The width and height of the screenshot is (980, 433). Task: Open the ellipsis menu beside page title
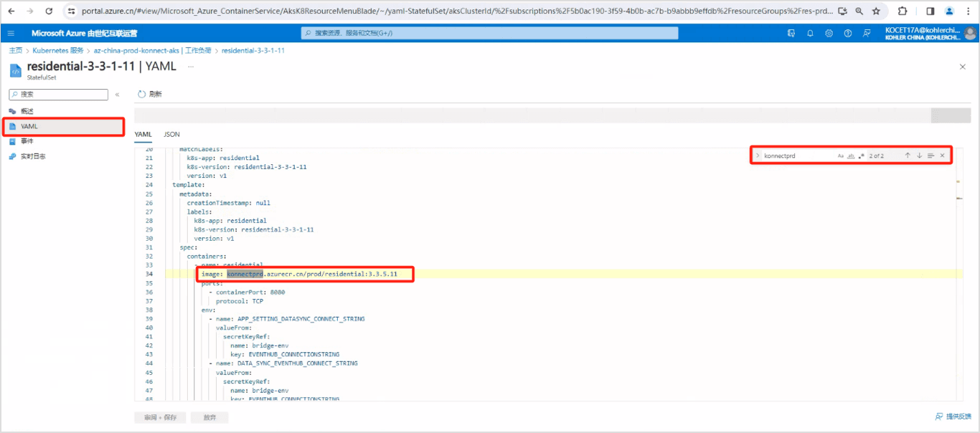pyautogui.click(x=191, y=67)
